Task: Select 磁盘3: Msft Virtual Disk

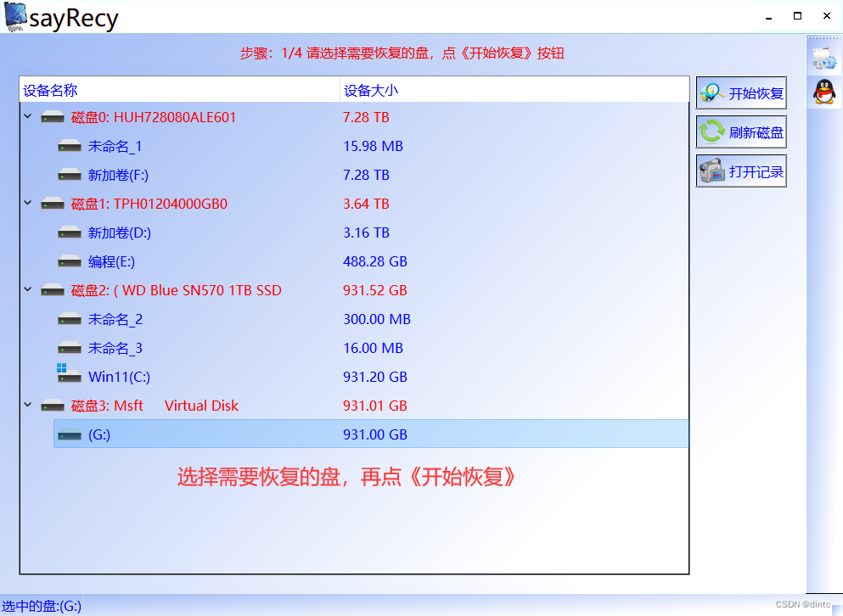Action: (x=155, y=406)
